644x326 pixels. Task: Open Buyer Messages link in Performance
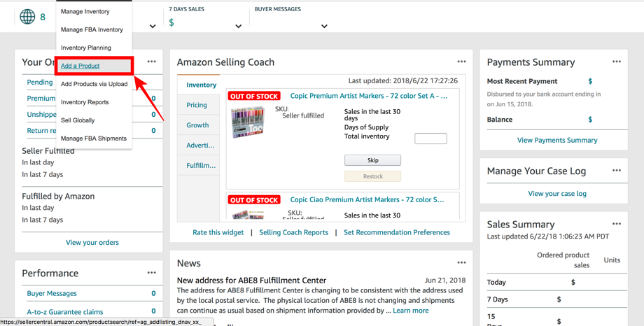52,293
